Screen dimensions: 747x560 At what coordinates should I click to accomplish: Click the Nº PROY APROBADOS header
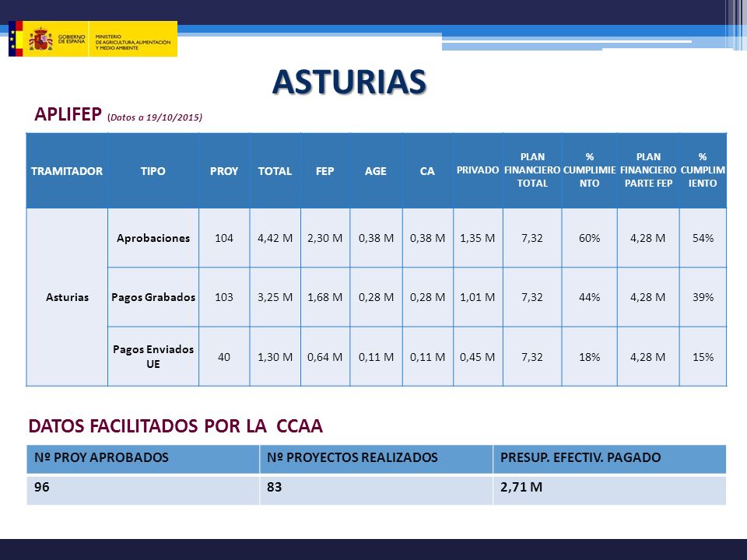143,457
